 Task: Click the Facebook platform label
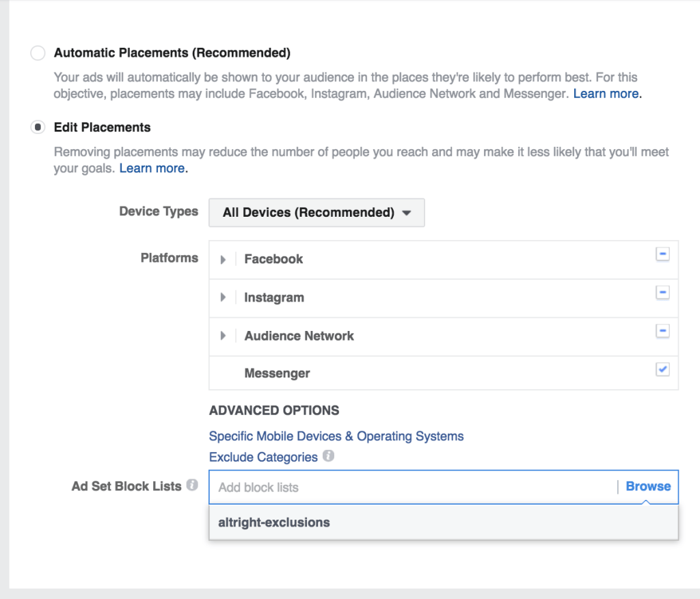273,259
